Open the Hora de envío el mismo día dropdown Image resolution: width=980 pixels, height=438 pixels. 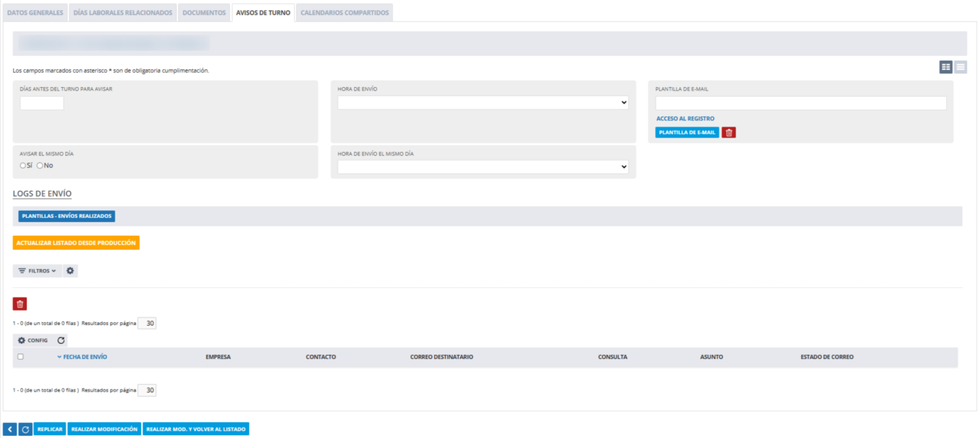point(483,167)
